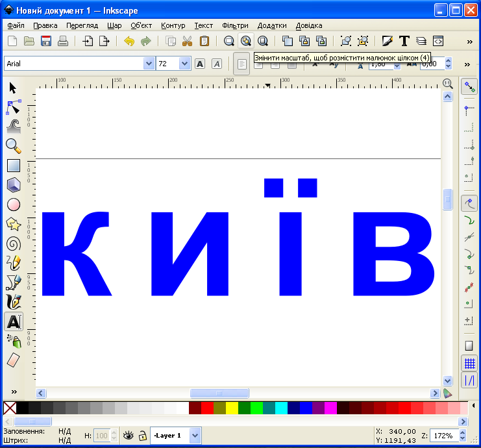Image resolution: width=481 pixels, height=448 pixels.
Task: Select the Tweak tool
Action: pos(14,127)
